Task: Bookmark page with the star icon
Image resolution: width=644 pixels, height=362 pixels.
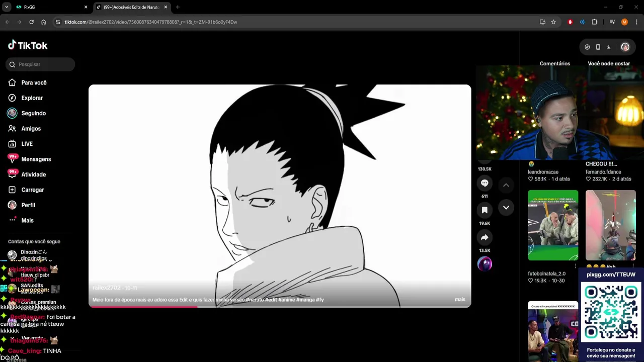Action: click(x=553, y=22)
